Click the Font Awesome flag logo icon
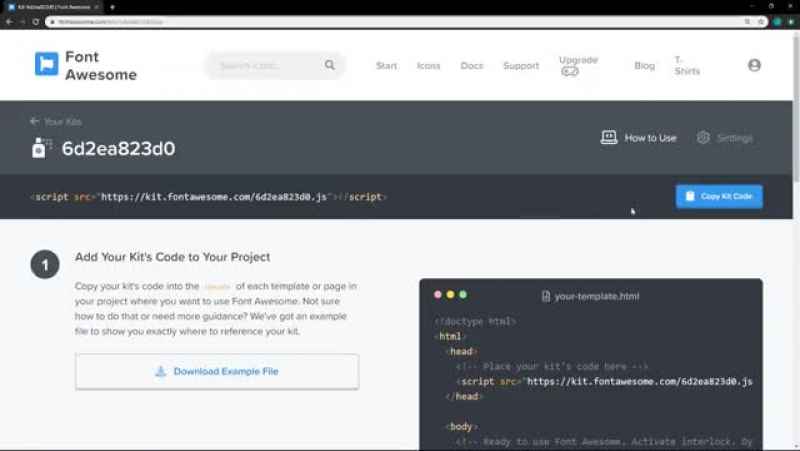800x451 pixels. click(46, 64)
